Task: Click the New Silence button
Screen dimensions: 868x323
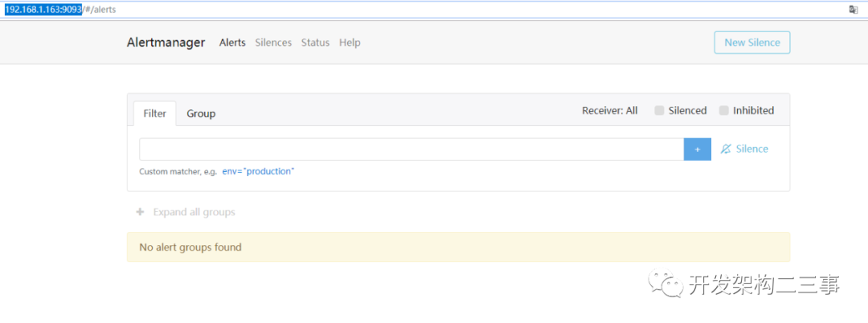Action: [x=751, y=43]
